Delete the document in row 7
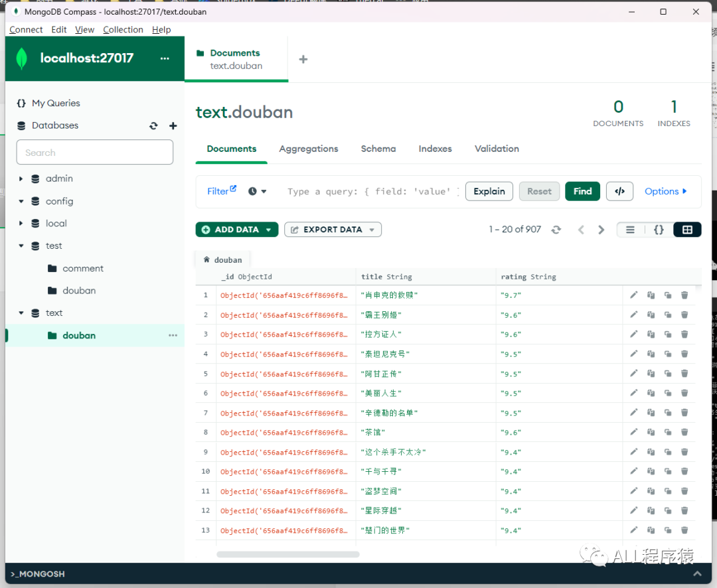Viewport: 717px width, 588px height. click(684, 412)
